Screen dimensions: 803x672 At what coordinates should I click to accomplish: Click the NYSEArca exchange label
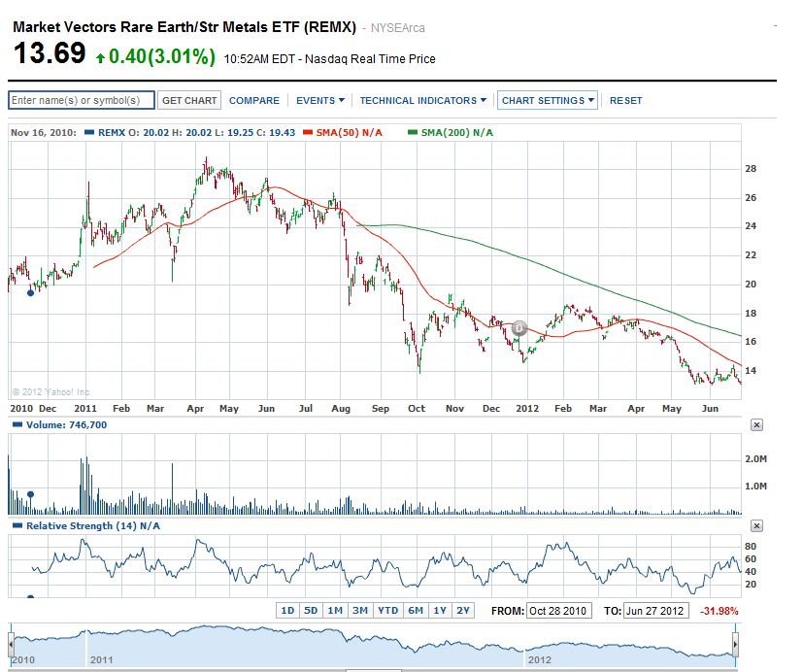pyautogui.click(x=398, y=28)
